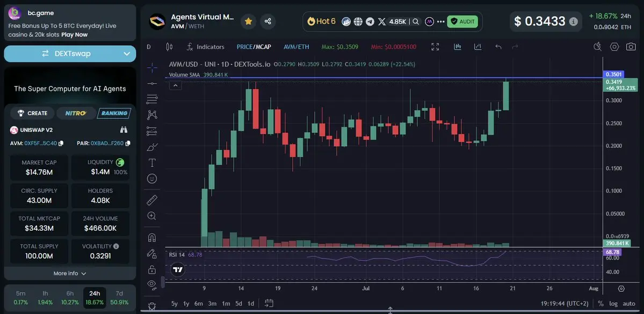Screen dimensions: 644x314
Task: Set chart range to 5y
Action: click(x=175, y=304)
